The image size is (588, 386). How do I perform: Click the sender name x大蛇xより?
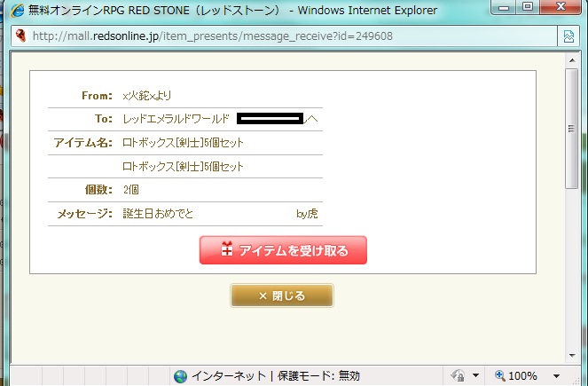point(146,96)
